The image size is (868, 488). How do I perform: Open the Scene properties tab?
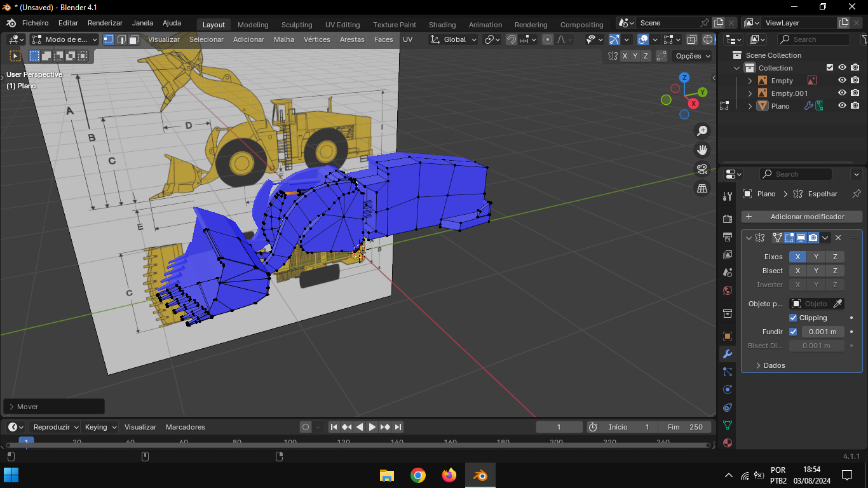(x=728, y=273)
